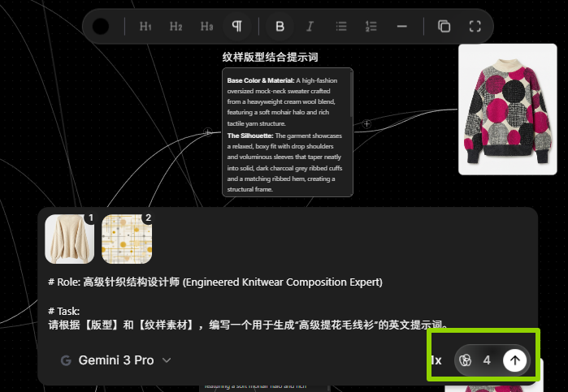This screenshot has width=568, height=392.
Task: Select the cream sweater reference image 1
Action: tap(69, 239)
